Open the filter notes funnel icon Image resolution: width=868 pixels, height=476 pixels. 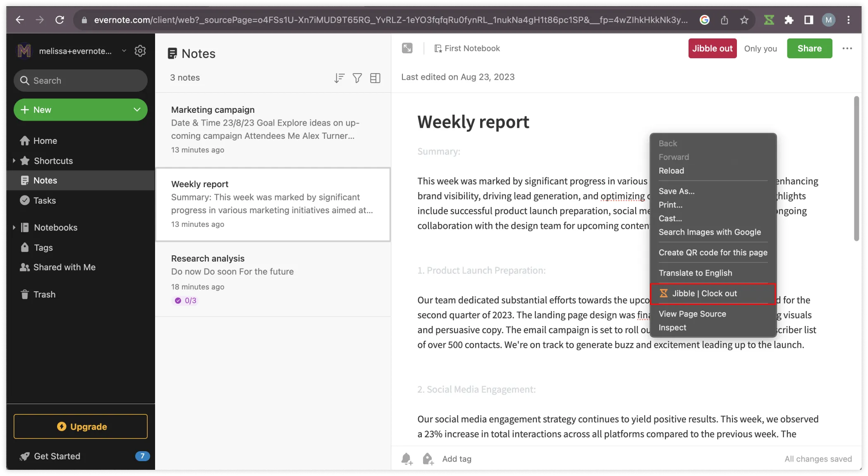pos(357,78)
